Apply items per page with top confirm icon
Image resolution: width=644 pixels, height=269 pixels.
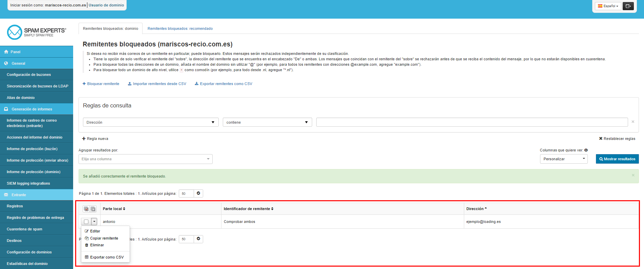coord(198,193)
